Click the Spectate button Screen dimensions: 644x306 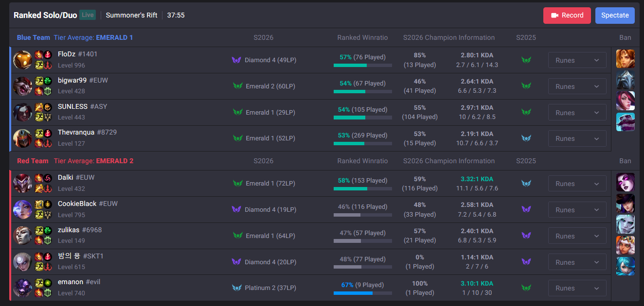[615, 16]
